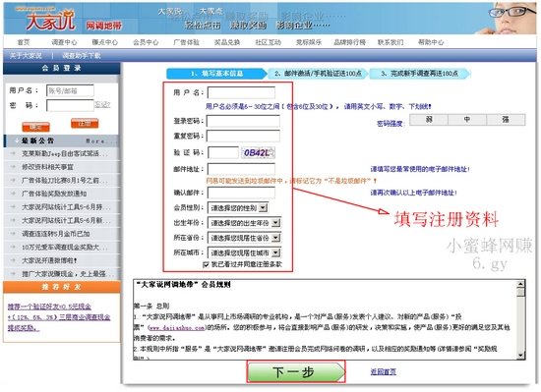Focus the 邮件地址 input field
This screenshot has width=541, height=392.
241,169
